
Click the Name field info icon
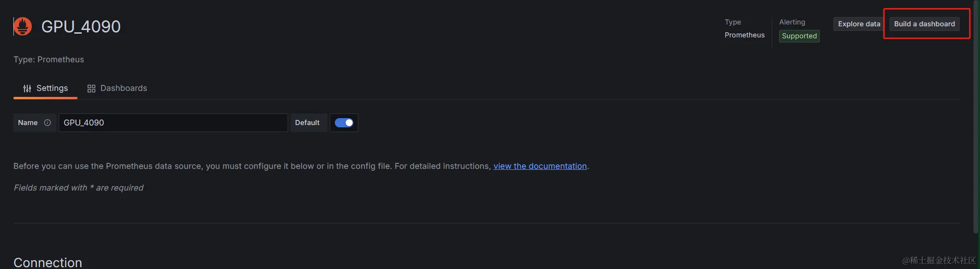tap(47, 123)
